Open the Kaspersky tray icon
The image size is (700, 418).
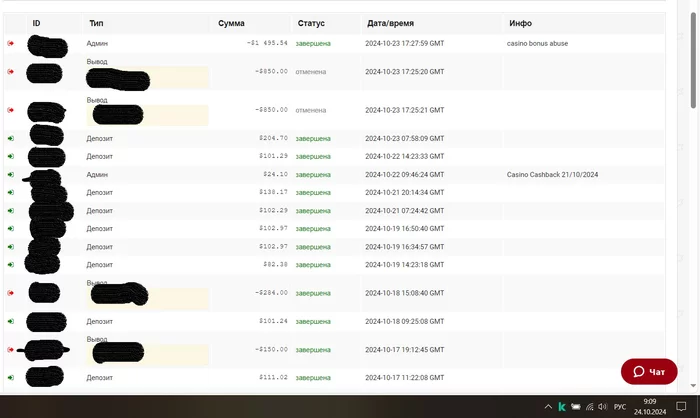click(x=562, y=406)
